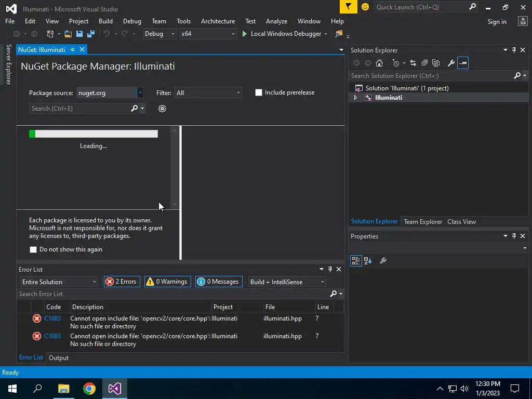The height and width of the screenshot is (399, 532).
Task: Pin the NuGet: Illuminati tab
Action: (x=72, y=49)
